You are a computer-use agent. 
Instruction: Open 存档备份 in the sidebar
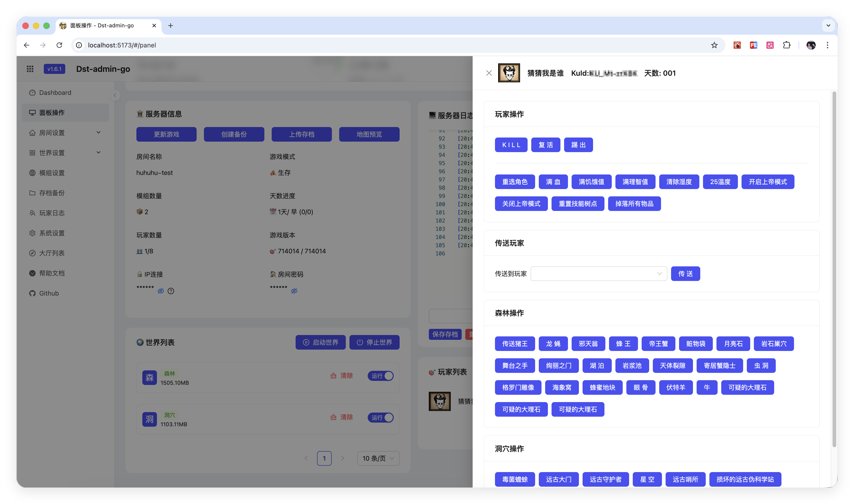point(65,193)
